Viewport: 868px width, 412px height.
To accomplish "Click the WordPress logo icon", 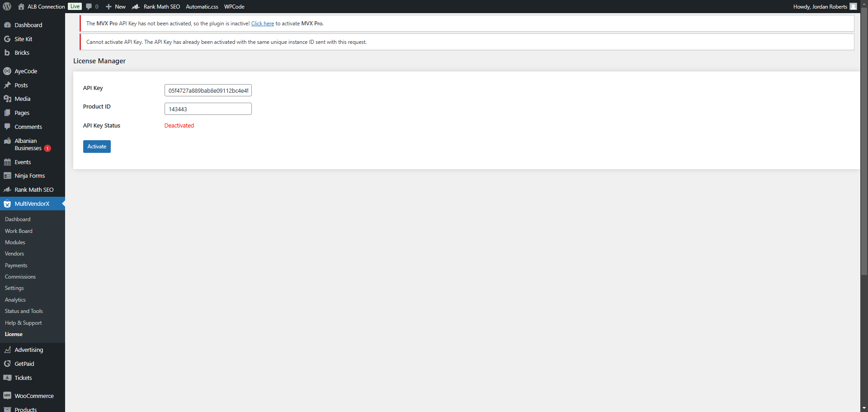I will (x=7, y=6).
